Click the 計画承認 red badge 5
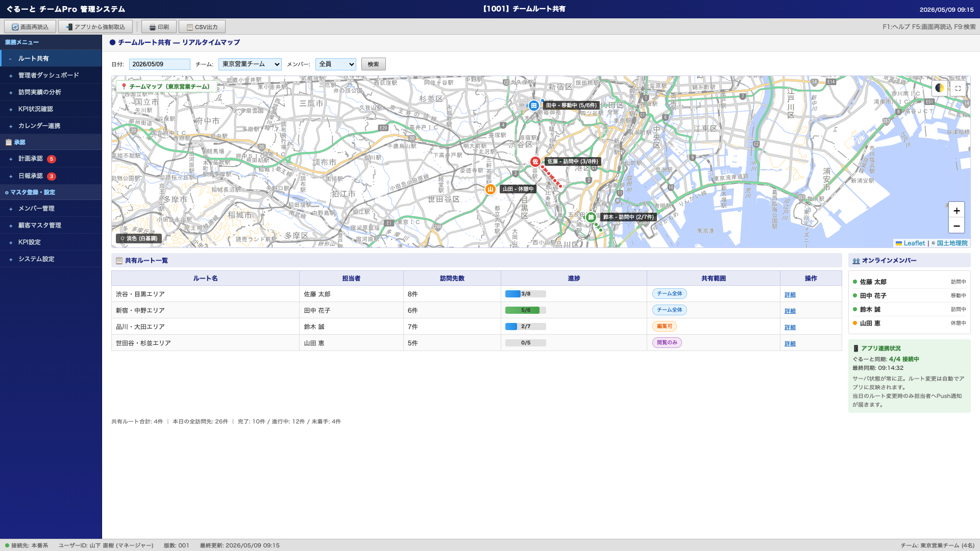The width and height of the screenshot is (980, 551). [52, 159]
